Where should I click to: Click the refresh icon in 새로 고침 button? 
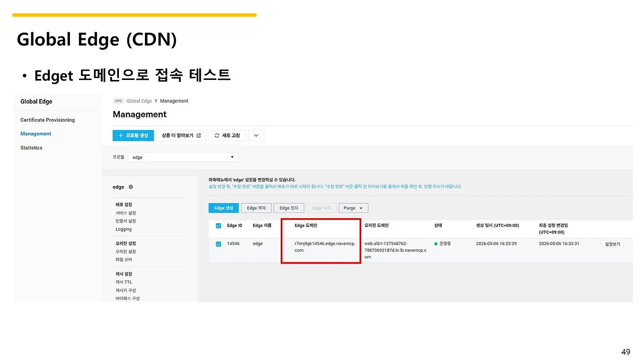point(217,136)
